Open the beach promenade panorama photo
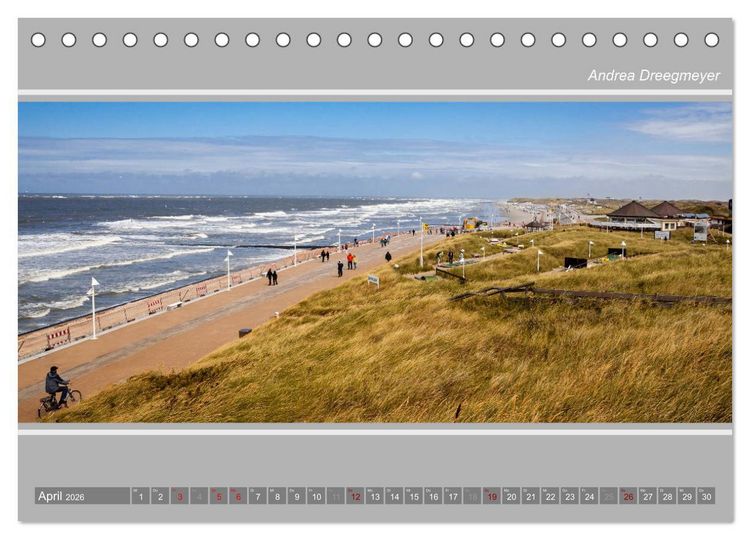 pos(375,262)
